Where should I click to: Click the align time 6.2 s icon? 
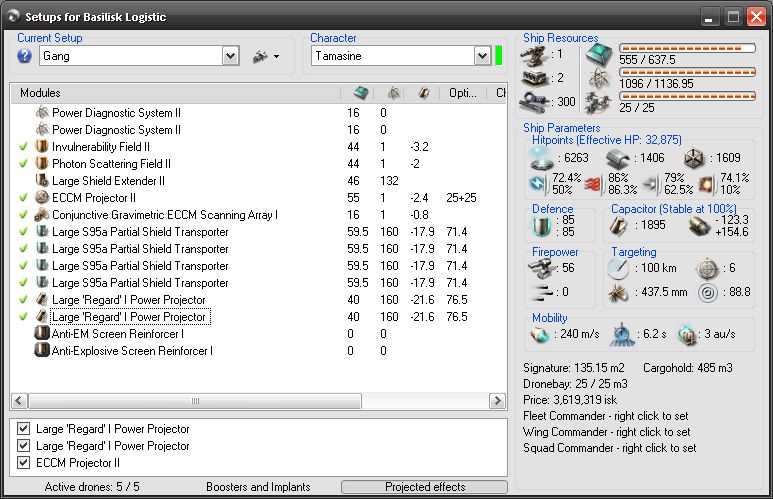622,334
